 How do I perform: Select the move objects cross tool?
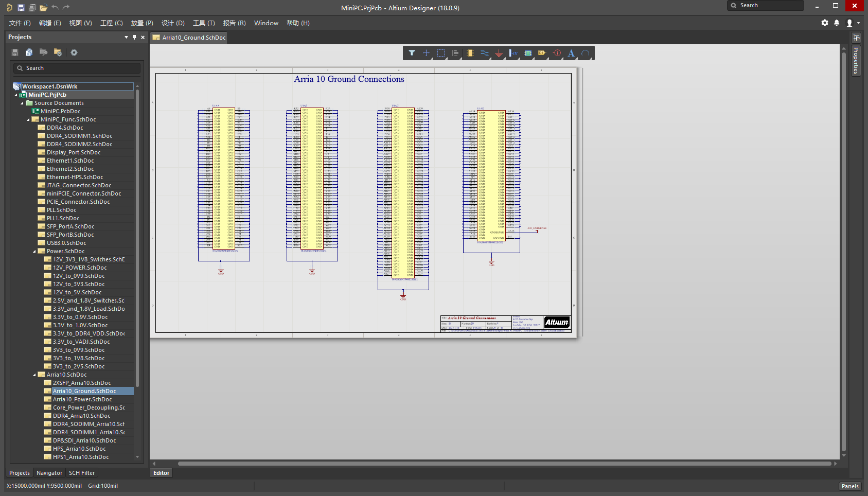tap(426, 53)
